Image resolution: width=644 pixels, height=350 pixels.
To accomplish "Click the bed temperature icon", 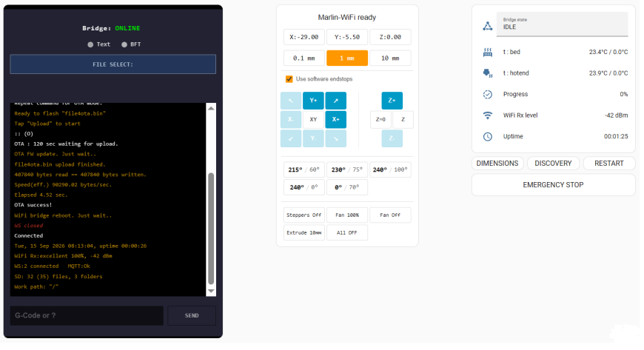I will (x=488, y=53).
